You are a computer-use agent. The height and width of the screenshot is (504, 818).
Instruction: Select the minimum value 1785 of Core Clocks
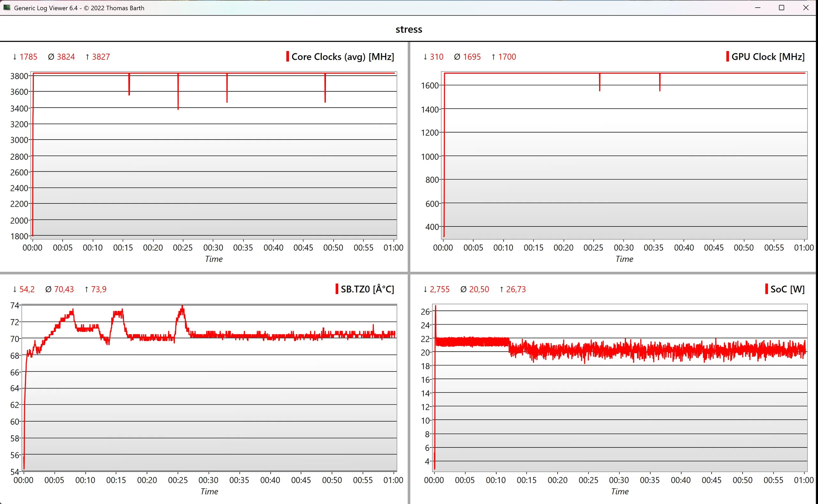(x=28, y=57)
